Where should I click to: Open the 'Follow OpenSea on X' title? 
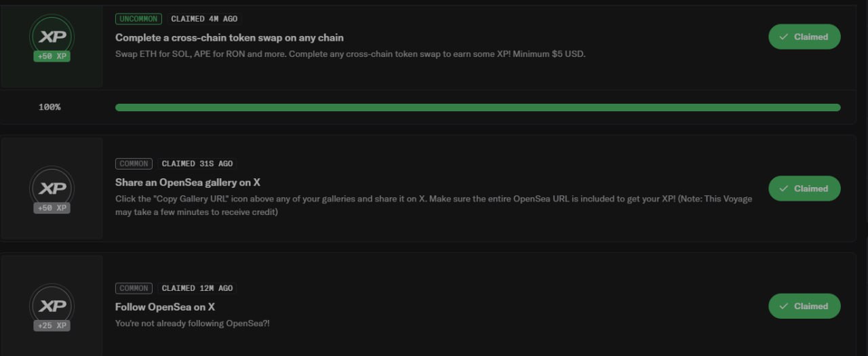(x=165, y=307)
